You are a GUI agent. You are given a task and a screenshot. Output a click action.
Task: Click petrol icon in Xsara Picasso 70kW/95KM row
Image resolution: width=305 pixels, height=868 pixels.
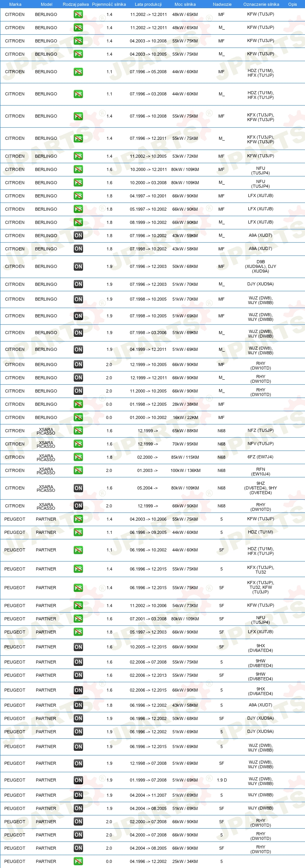tap(78, 444)
